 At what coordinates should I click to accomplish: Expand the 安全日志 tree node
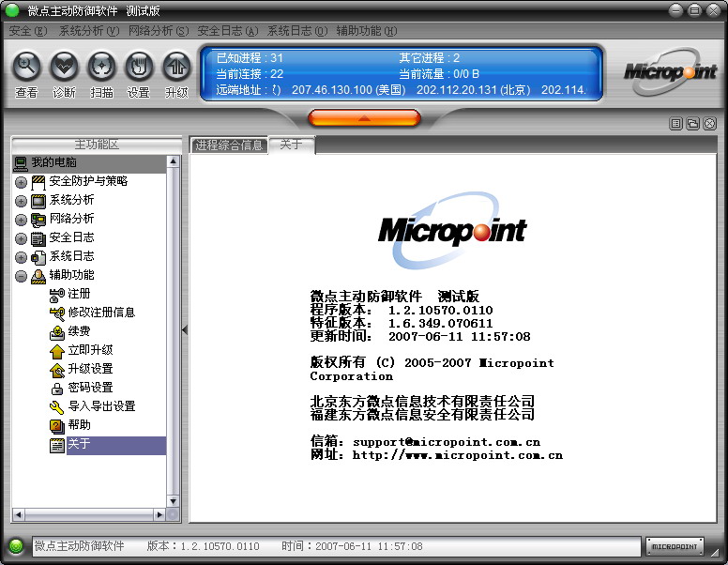[21, 238]
